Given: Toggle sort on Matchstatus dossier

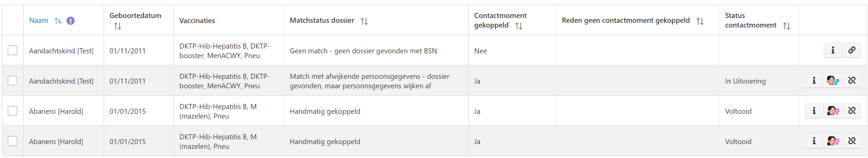Looking at the screenshot, I should pos(364,21).
